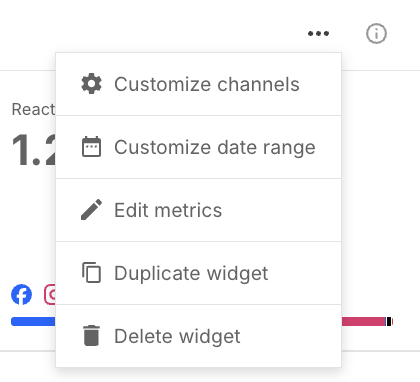Viewport: 420px width, 382px height.
Task: Click the copy icon for Duplicate widget
Action: (91, 273)
